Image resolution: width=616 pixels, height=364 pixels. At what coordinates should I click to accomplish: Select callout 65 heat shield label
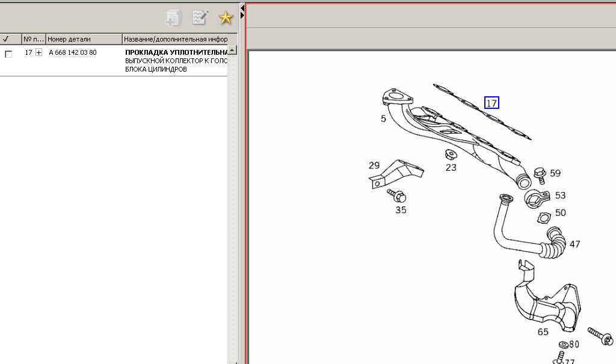point(543,331)
